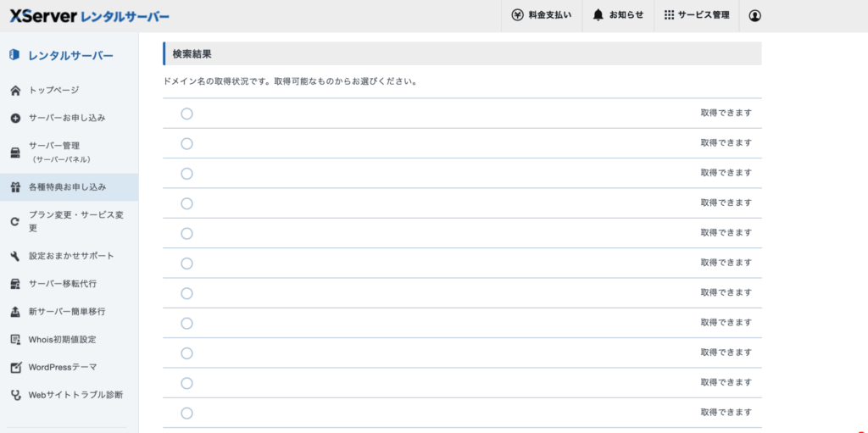Click the notification bell icon
Image resolution: width=868 pixels, height=433 pixels.
(598, 15)
